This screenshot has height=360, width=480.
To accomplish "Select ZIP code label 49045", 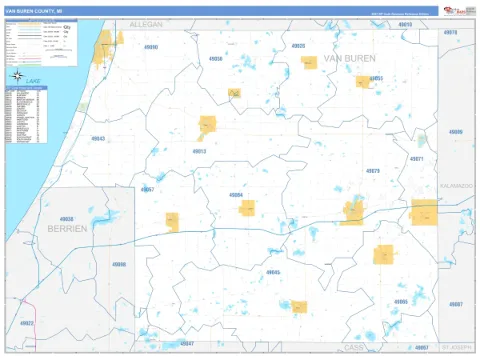I will tap(273, 272).
